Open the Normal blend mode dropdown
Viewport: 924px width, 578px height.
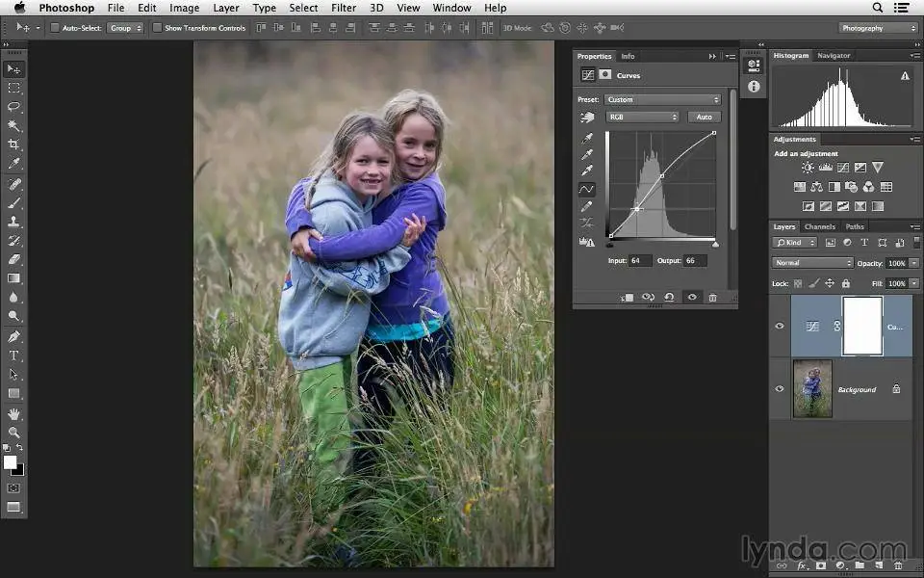point(812,263)
